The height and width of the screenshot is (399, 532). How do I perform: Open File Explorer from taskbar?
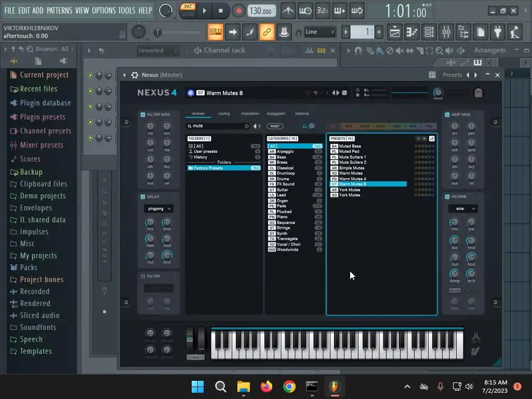[243, 387]
